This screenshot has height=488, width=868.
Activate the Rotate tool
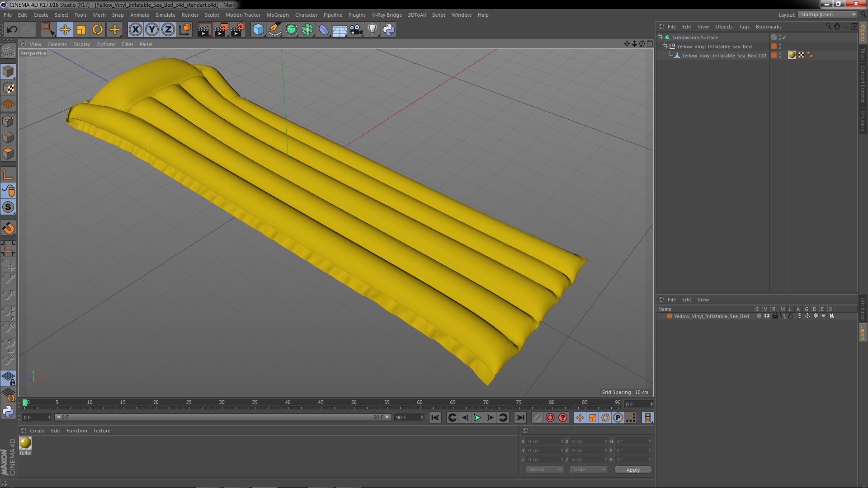(x=98, y=30)
